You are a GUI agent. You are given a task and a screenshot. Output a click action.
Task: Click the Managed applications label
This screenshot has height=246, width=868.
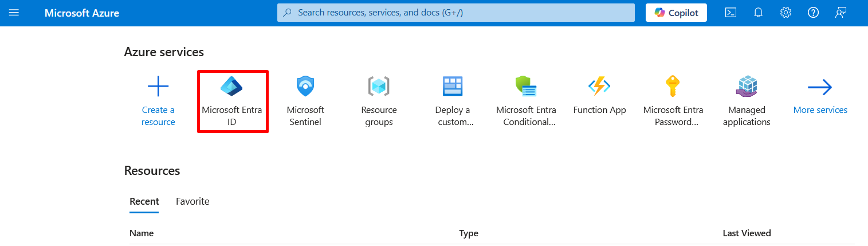point(747,116)
